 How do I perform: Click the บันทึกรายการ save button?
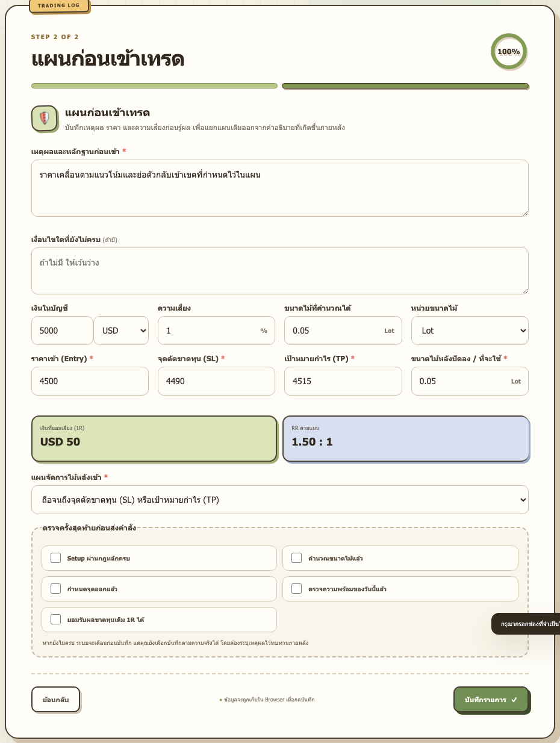pos(491,700)
